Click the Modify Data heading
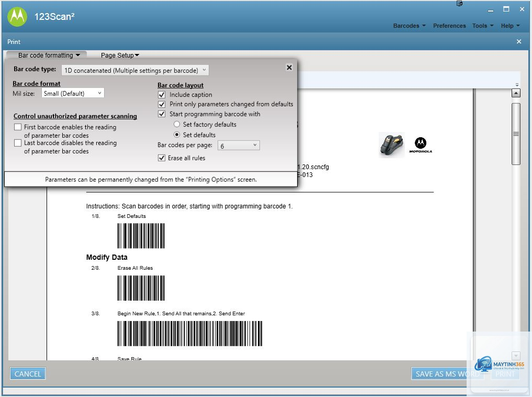This screenshot has height=397, width=532. coord(107,257)
